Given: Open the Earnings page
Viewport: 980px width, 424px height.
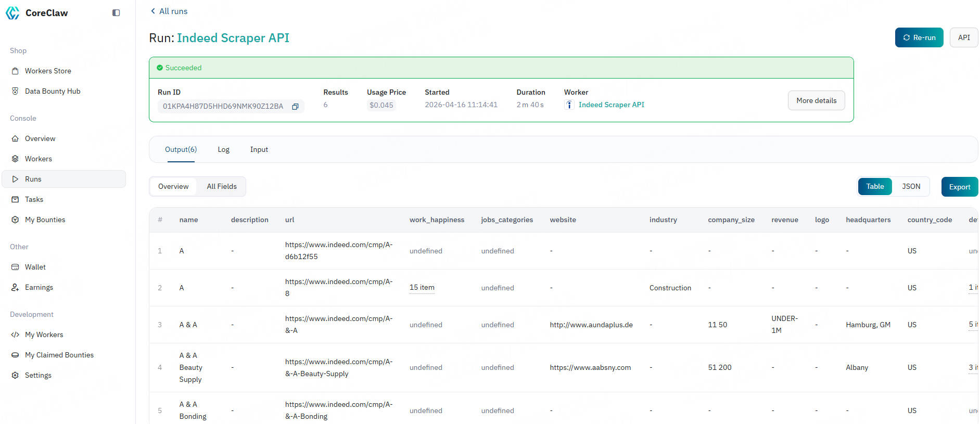Looking at the screenshot, I should [39, 287].
